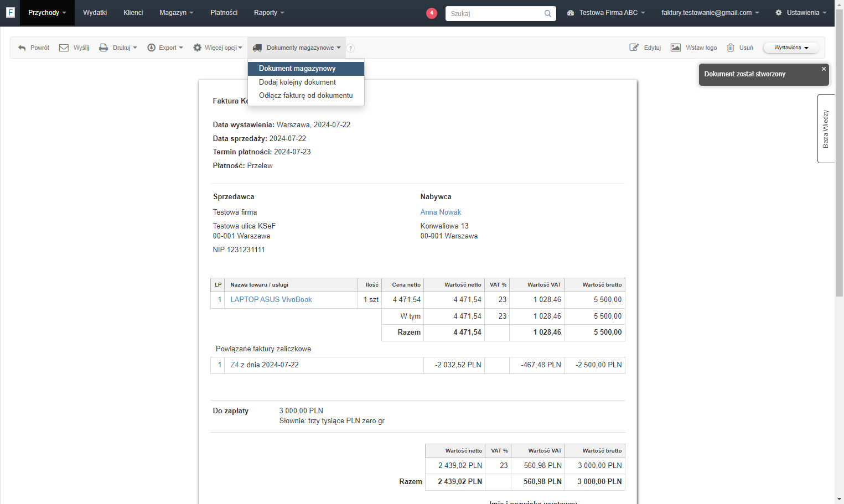Open the Z4 advance invoice link
Image resolution: width=844 pixels, height=504 pixels.
click(235, 365)
